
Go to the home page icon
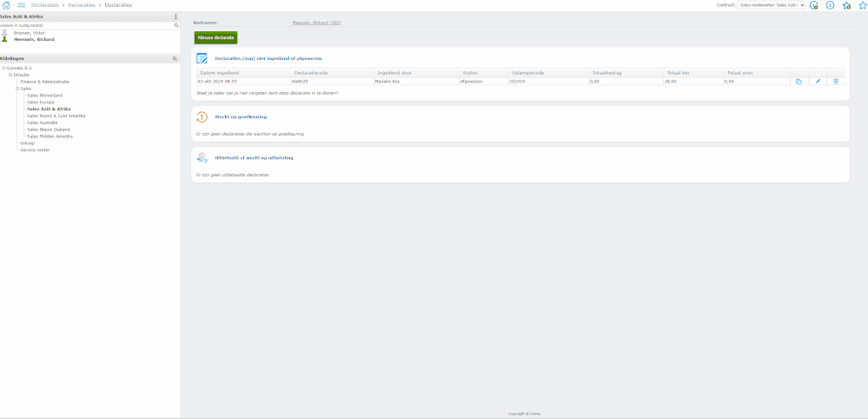pos(6,5)
